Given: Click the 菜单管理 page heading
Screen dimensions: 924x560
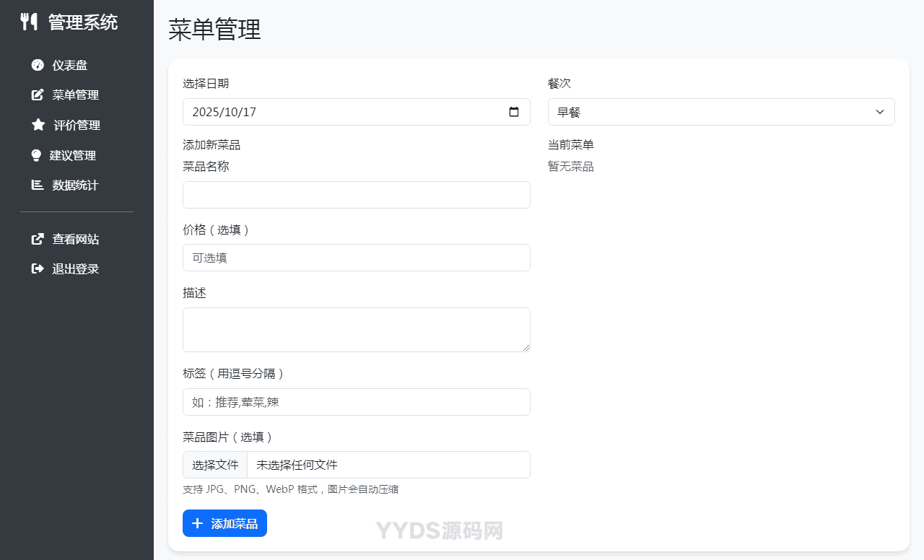Looking at the screenshot, I should [x=214, y=30].
